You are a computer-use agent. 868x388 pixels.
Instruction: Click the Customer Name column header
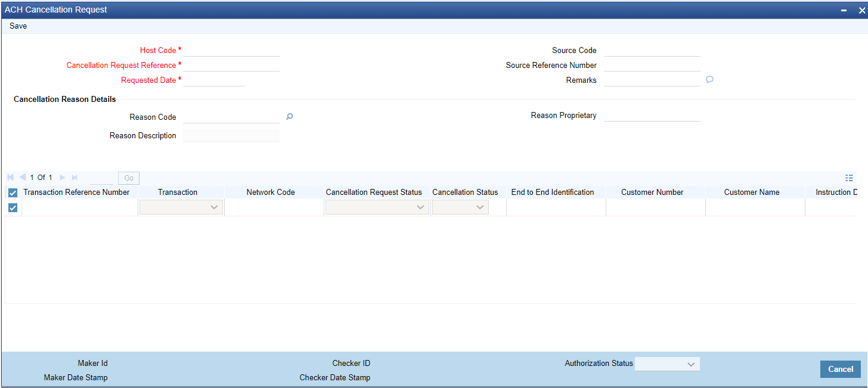752,192
